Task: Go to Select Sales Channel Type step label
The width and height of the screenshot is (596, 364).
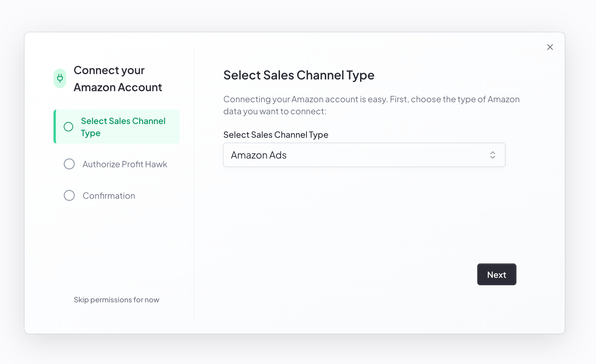Action: pyautogui.click(x=123, y=127)
